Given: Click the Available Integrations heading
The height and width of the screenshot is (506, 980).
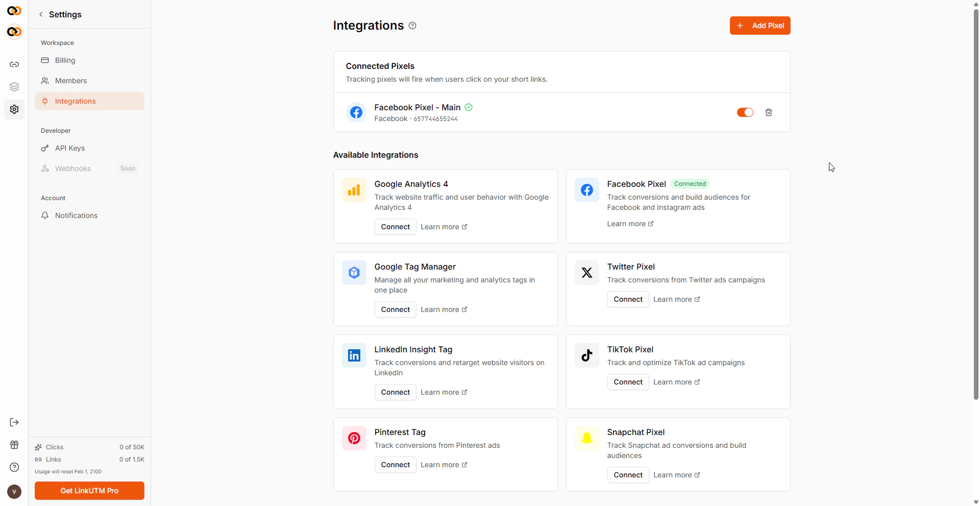Looking at the screenshot, I should (x=376, y=155).
